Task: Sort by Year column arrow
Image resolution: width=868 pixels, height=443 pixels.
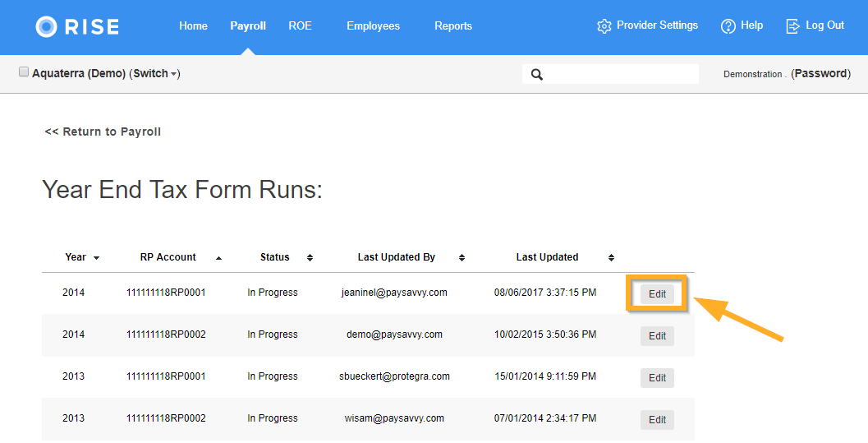Action: [96, 258]
